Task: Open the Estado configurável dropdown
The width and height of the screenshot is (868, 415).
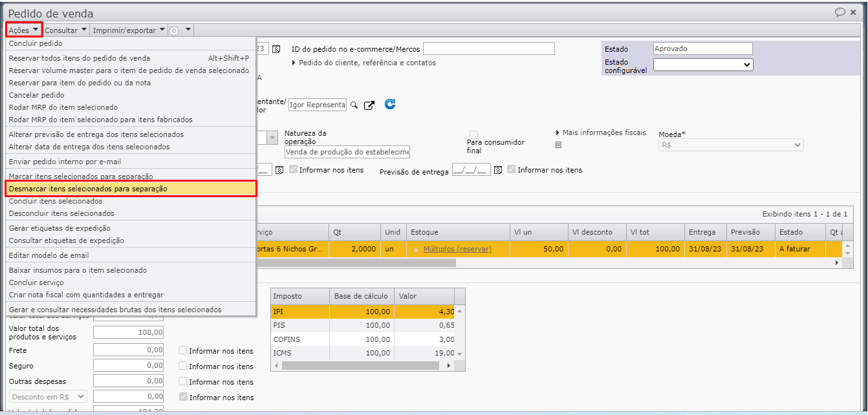Action: coord(703,65)
